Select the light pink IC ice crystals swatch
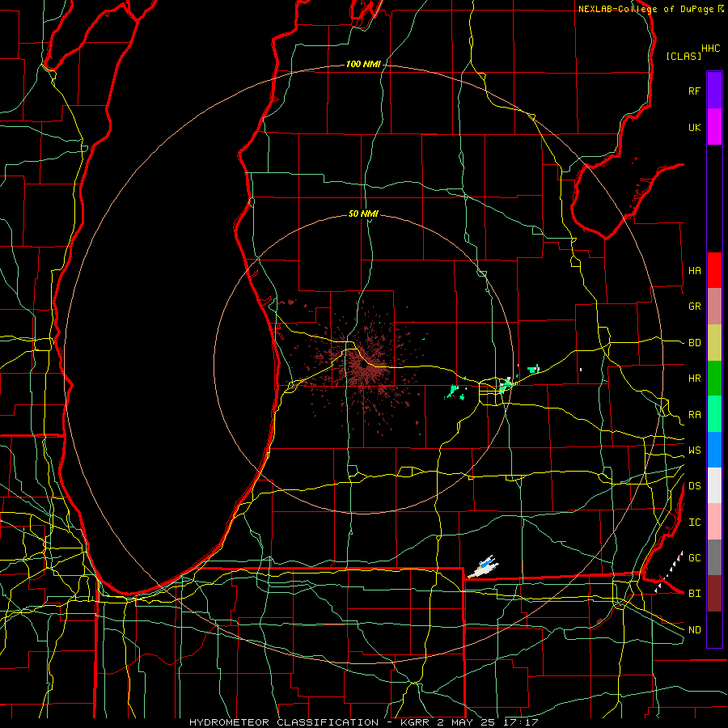Viewport: 728px width, 728px height. point(714,522)
